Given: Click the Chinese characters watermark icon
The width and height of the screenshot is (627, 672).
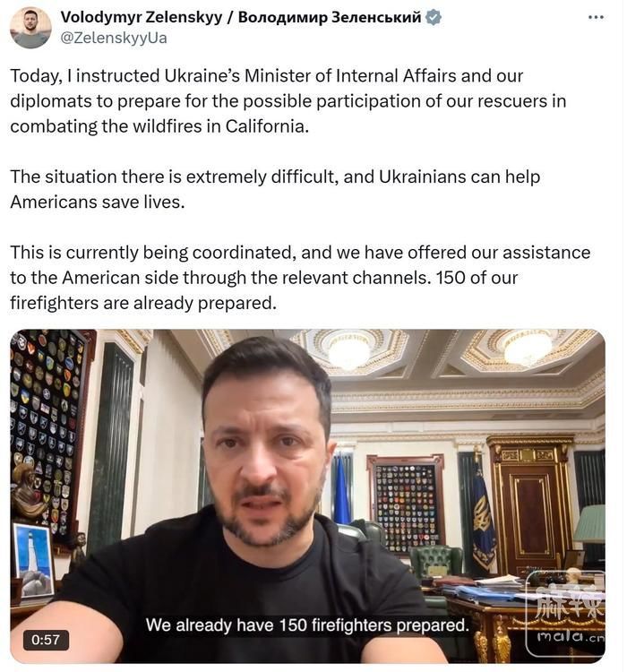Looking at the screenshot, I should 570,603.
